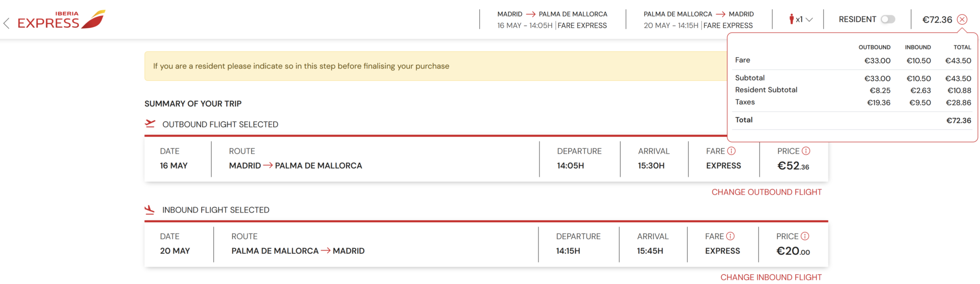The width and height of the screenshot is (980, 284).
Task: Select Palma to Madrid header flight summary
Action: point(699,19)
